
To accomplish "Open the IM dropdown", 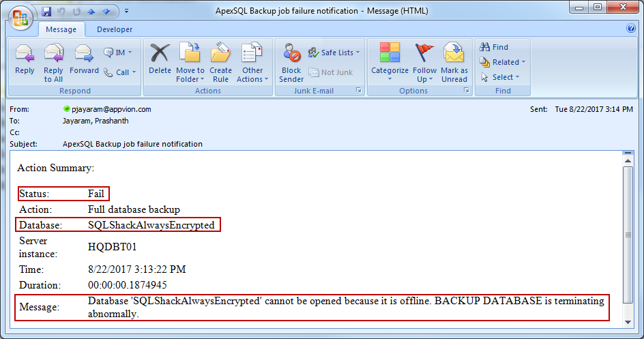I will (x=118, y=53).
